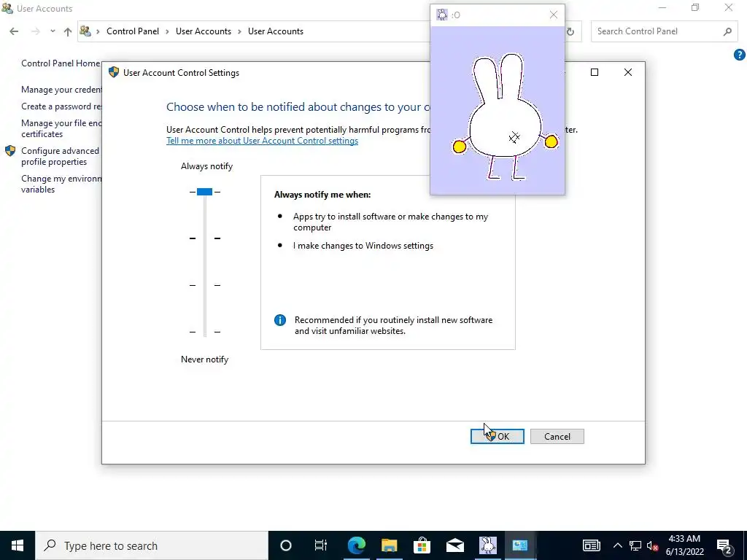Click the UAC Settings title bar shield icon
This screenshot has height=560, width=747.
coord(113,72)
